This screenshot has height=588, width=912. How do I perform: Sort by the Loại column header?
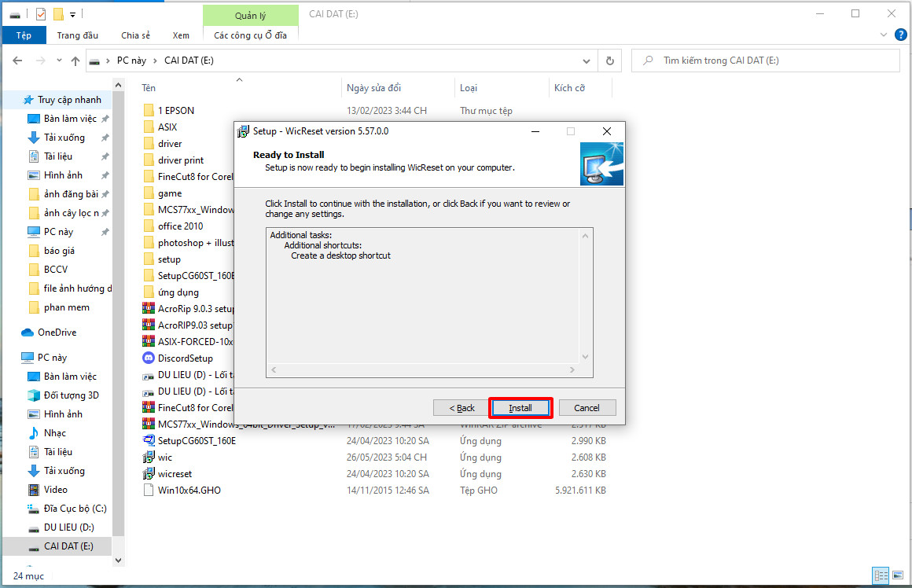pos(469,88)
